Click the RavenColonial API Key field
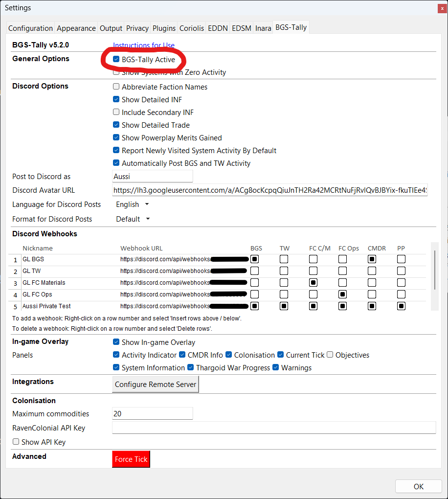This screenshot has height=499, width=448. click(274, 428)
